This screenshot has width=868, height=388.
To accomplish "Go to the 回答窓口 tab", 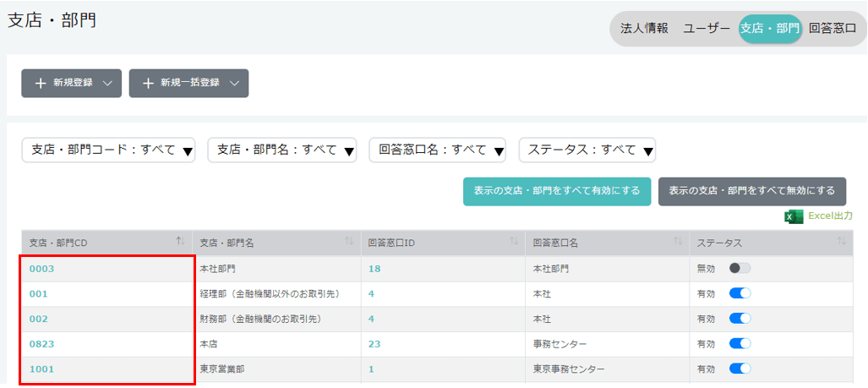I will 832,29.
